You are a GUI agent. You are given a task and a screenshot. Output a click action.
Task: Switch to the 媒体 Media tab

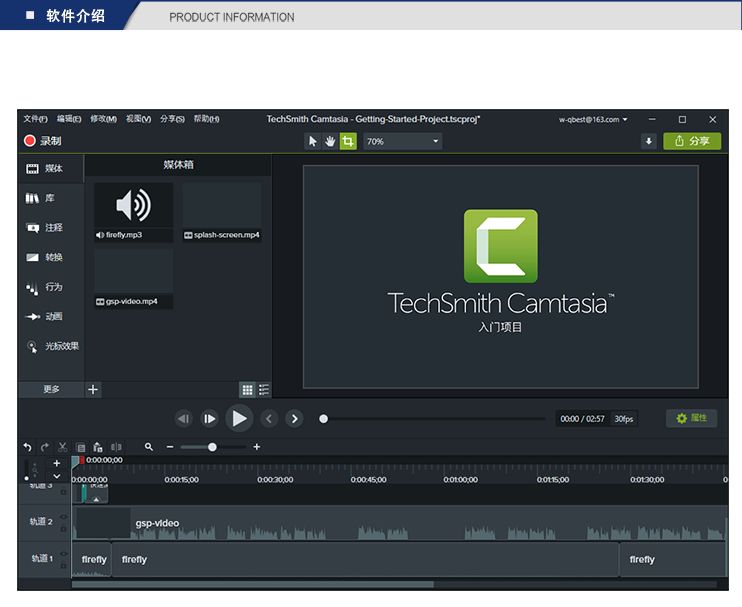pos(51,169)
